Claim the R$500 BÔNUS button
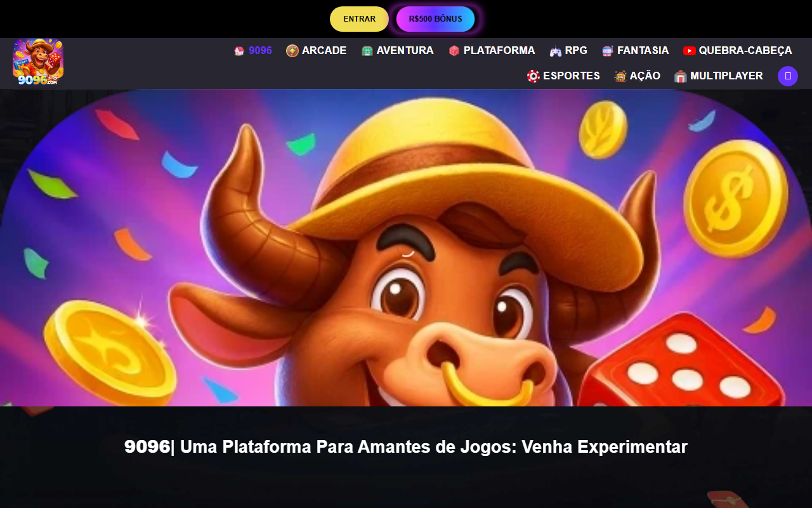 (x=435, y=19)
